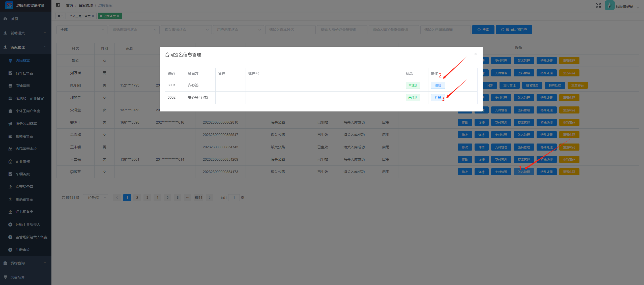Open the 全部 filter dropdown

82,30
